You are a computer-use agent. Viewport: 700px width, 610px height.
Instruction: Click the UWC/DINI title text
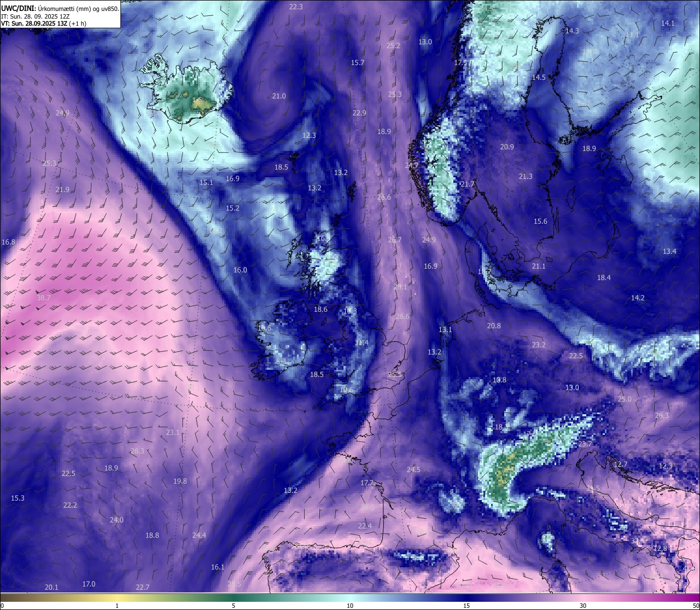coord(18,8)
